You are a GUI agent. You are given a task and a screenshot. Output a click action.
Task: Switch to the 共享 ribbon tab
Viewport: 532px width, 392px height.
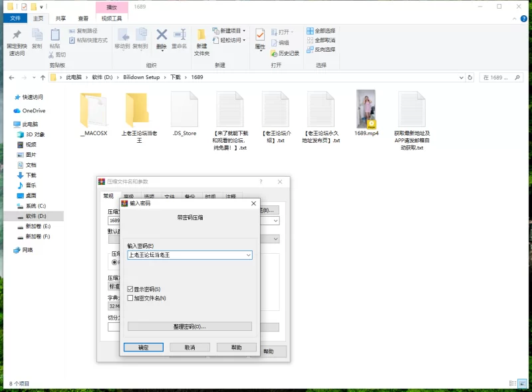pos(59,18)
